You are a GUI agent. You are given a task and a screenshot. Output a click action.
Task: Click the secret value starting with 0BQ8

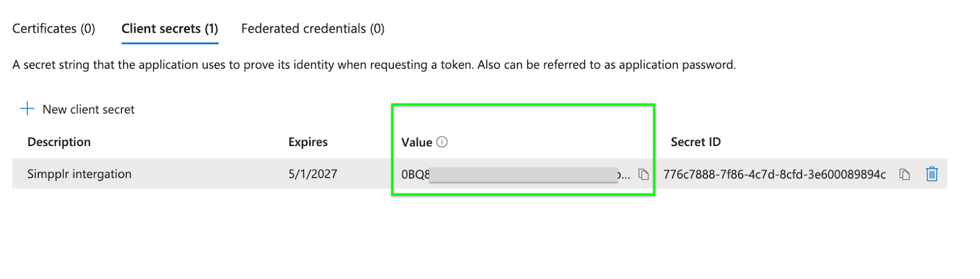415,175
